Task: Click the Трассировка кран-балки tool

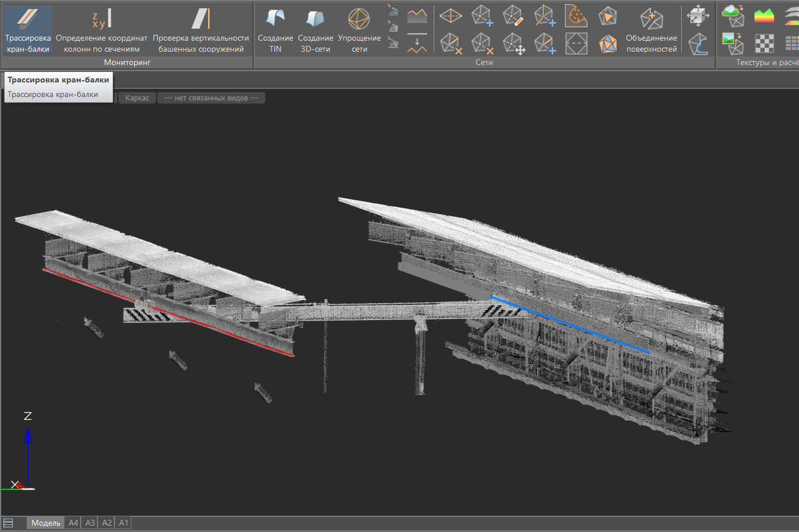Action: tap(28, 30)
